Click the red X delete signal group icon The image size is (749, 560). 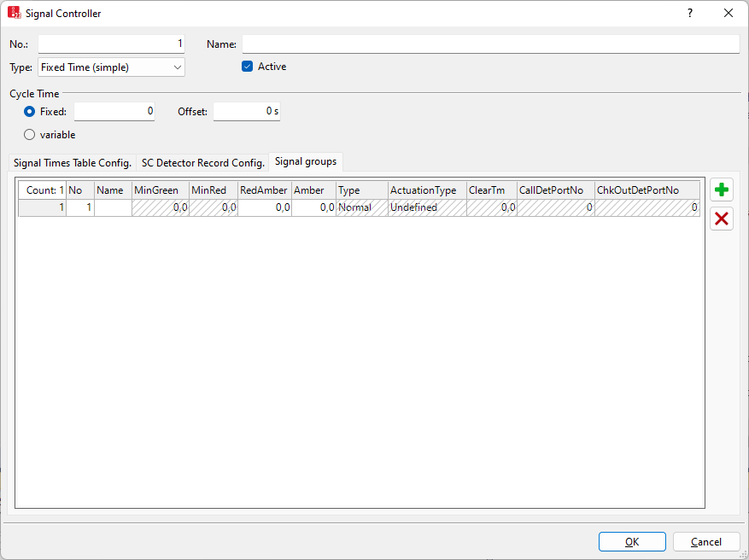[722, 219]
